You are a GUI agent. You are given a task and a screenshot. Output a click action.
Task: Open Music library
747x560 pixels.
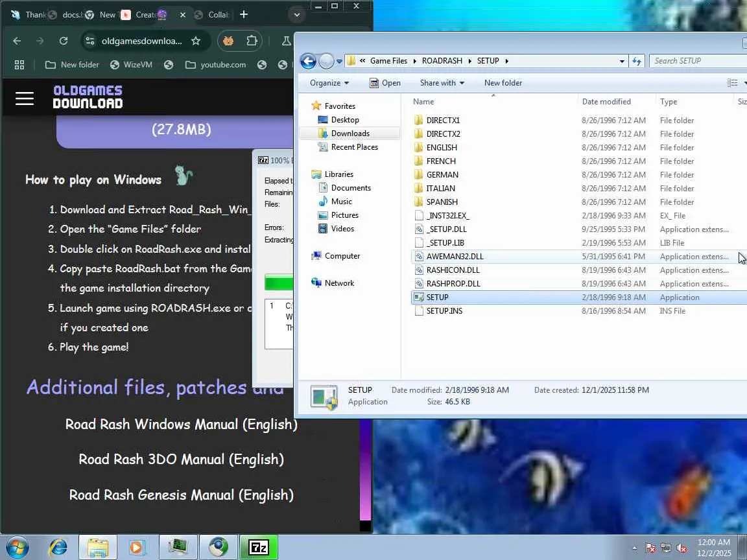[341, 202]
